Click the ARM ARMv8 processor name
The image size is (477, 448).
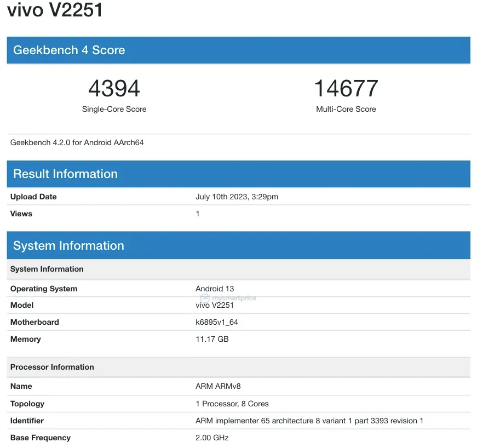click(x=218, y=386)
